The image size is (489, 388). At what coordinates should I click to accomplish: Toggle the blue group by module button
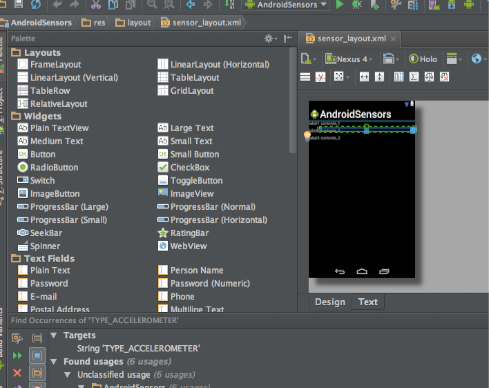(37, 356)
